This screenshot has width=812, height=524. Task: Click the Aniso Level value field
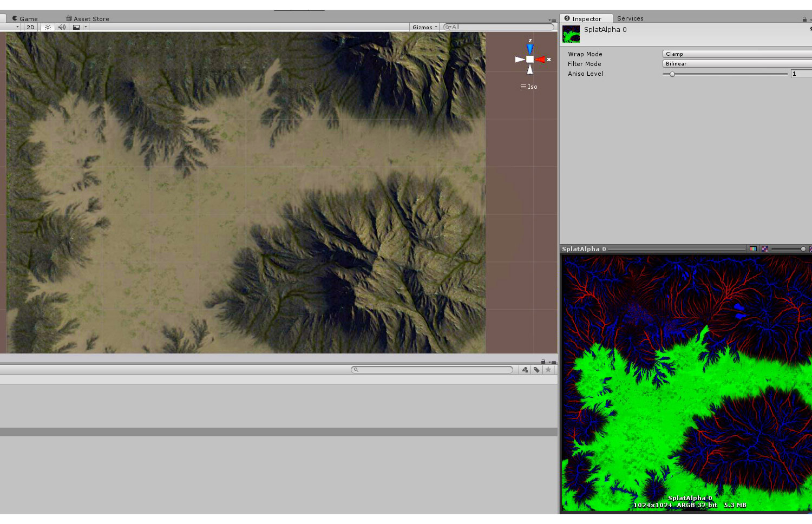[x=801, y=74]
